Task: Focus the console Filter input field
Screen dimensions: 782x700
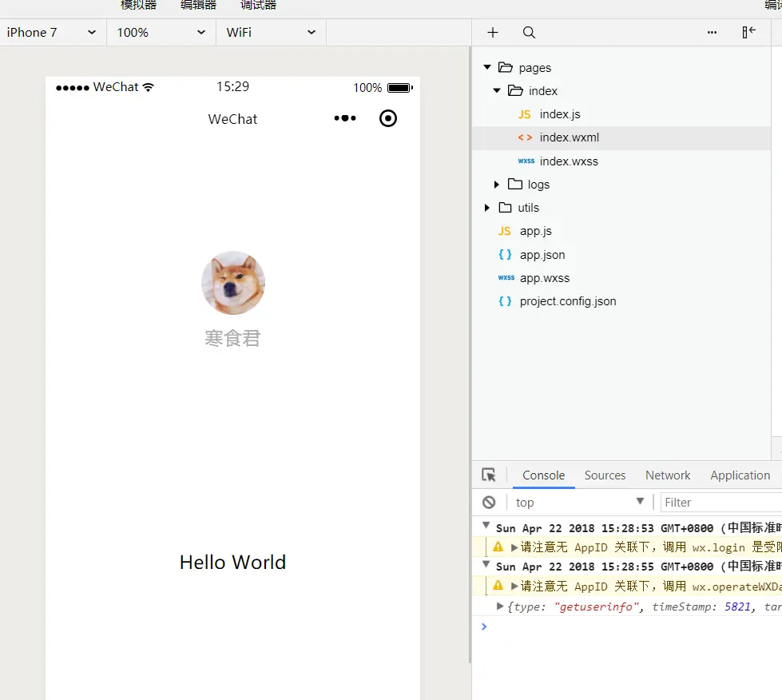Action: coord(721,503)
